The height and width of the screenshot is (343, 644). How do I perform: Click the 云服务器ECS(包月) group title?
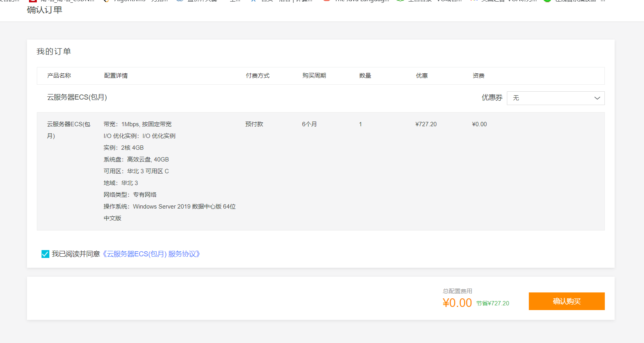77,97
